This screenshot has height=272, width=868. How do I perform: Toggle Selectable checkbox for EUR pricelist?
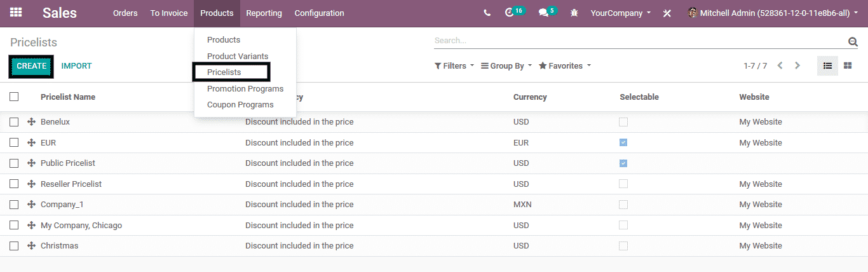click(x=623, y=142)
